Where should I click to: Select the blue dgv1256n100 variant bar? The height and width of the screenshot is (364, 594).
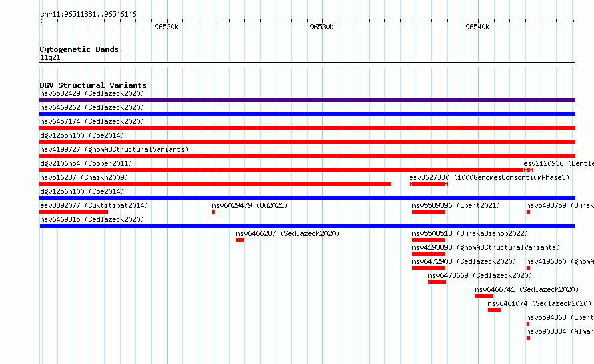[307, 198]
